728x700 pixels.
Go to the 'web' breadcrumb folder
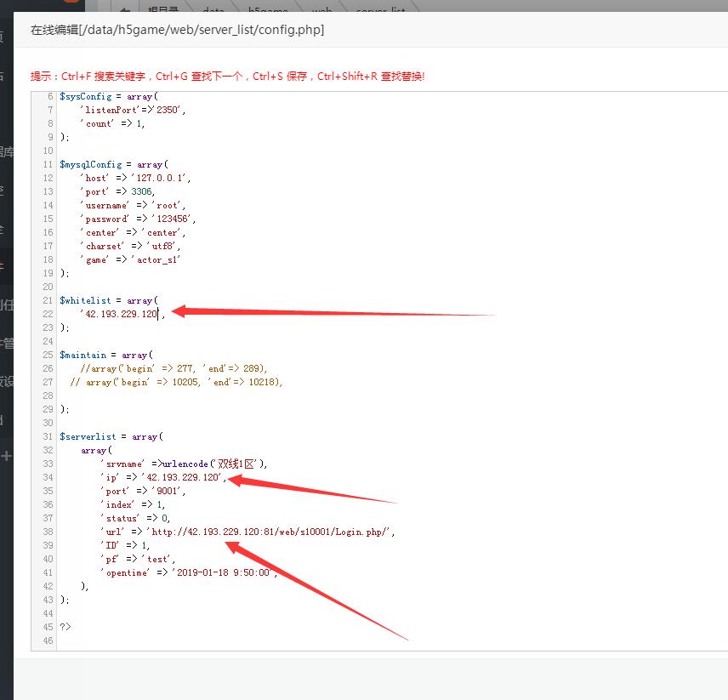[321, 9]
